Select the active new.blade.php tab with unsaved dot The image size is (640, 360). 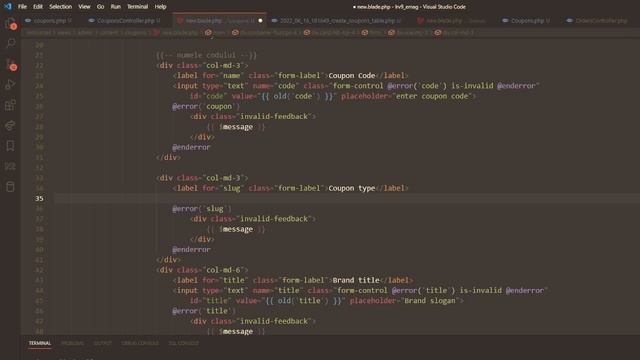pos(219,20)
